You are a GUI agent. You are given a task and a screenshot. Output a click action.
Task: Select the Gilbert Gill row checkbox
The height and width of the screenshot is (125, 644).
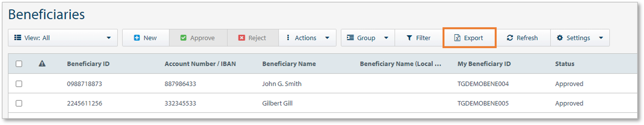[19, 103]
